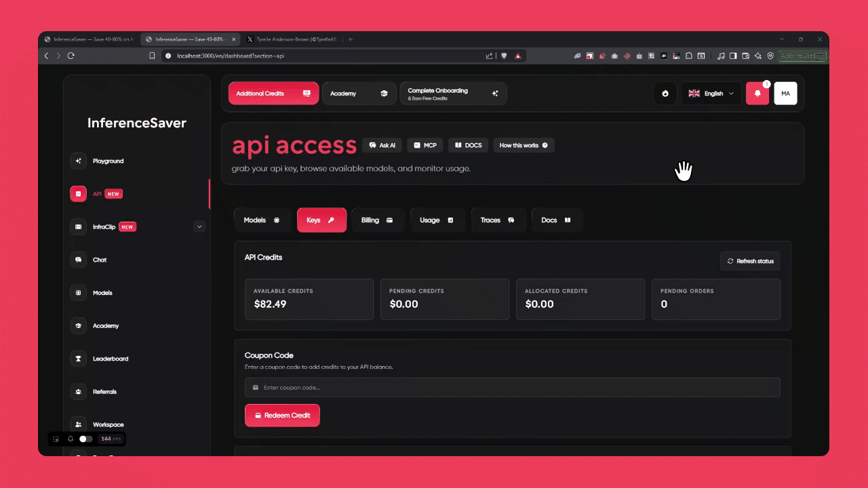Open the extensions puzzle icon

click(689, 56)
